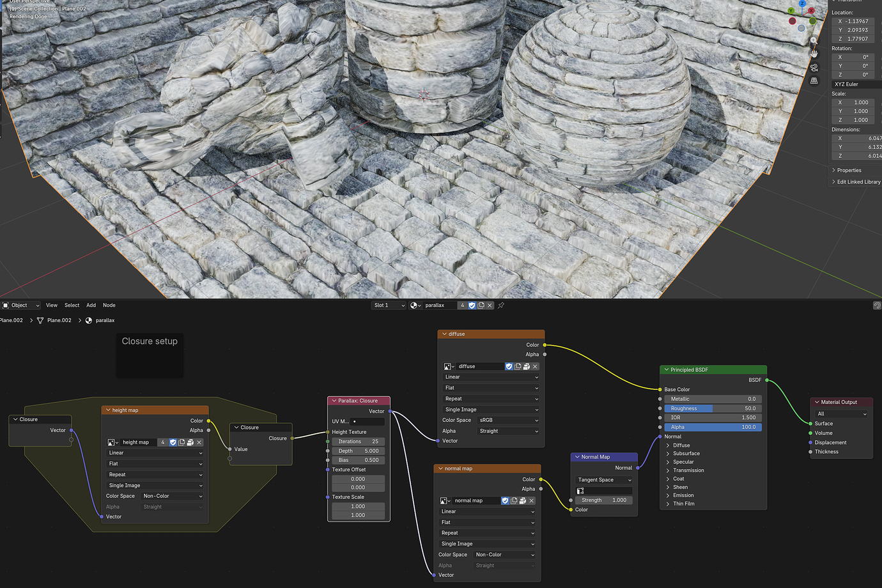882x588 pixels.
Task: Click the pack image icon in height map node
Action: point(190,442)
